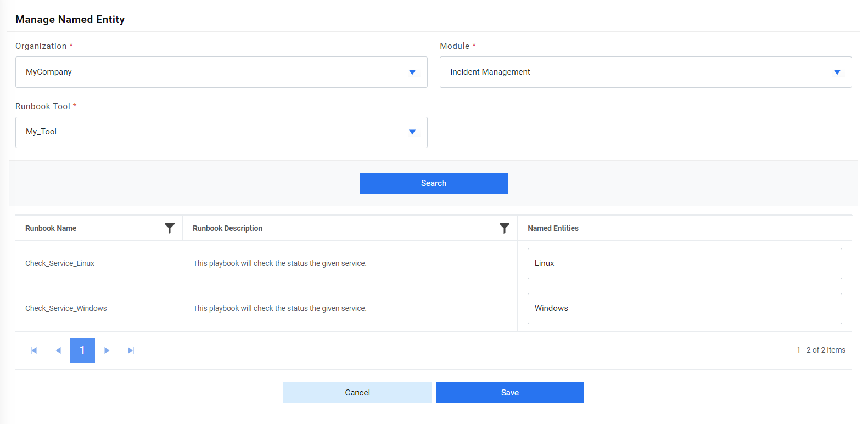
Task: Cancel the named entity changes
Action: point(357,393)
